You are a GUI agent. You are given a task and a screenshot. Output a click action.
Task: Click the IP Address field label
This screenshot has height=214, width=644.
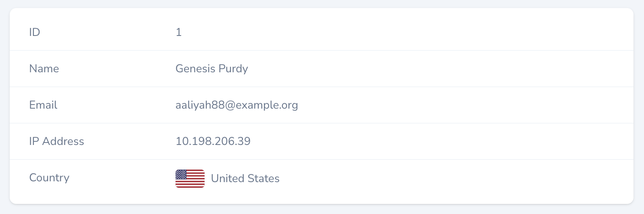point(56,141)
